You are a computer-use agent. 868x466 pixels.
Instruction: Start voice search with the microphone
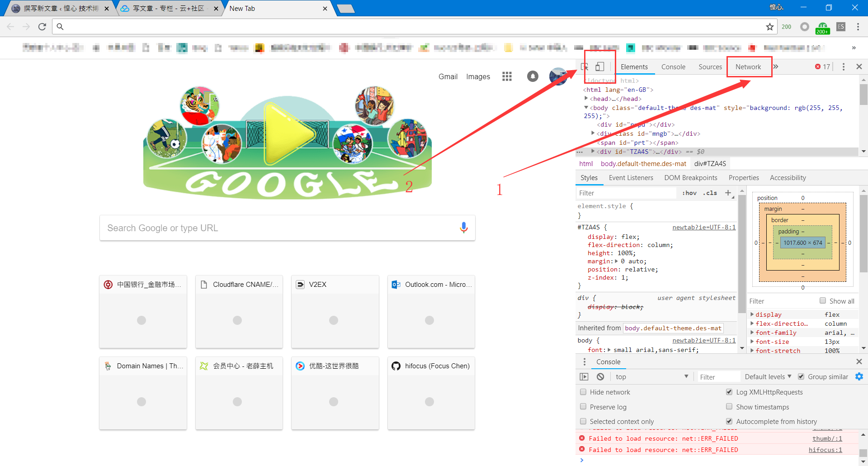coord(464,228)
